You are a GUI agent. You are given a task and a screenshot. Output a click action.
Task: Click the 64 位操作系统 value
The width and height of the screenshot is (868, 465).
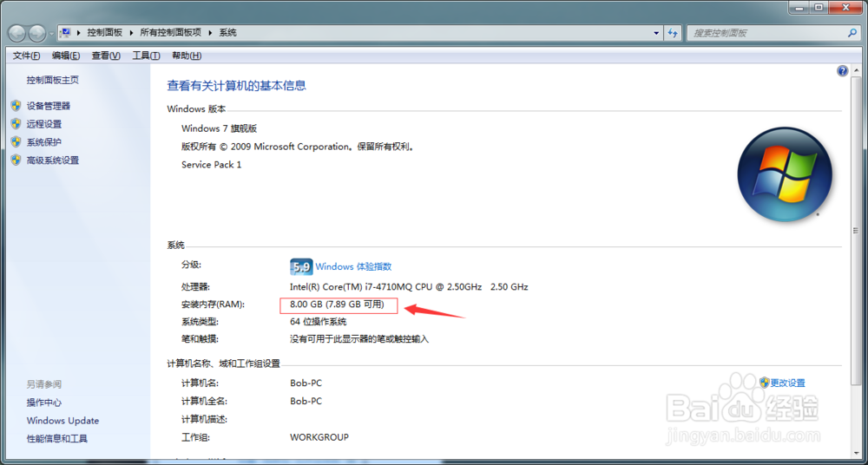point(319,322)
